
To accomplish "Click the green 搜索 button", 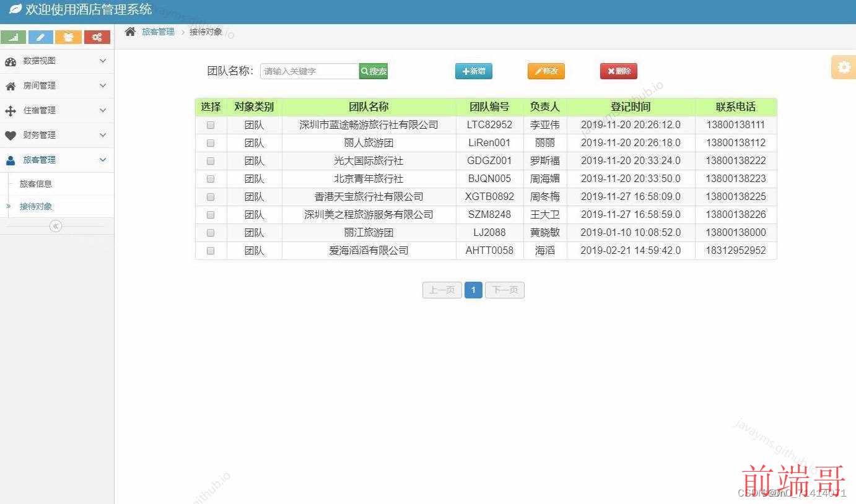I will pos(373,71).
